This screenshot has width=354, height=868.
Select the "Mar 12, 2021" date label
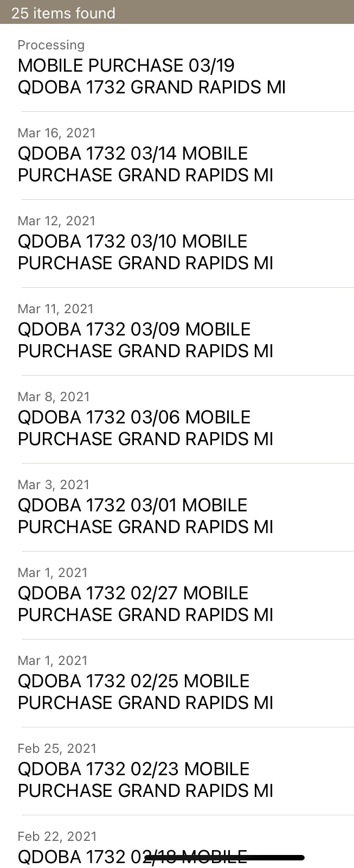point(56,221)
